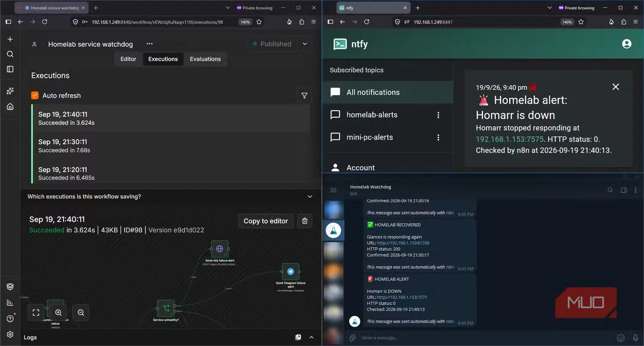644x346 pixels.
Task: List all tabs in ntfy browser window
Action: (x=550, y=8)
